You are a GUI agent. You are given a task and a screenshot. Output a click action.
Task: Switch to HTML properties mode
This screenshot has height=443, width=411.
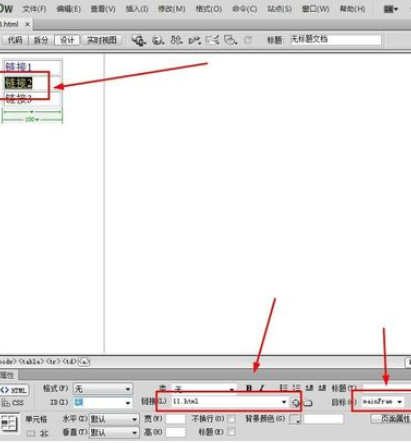[14, 390]
